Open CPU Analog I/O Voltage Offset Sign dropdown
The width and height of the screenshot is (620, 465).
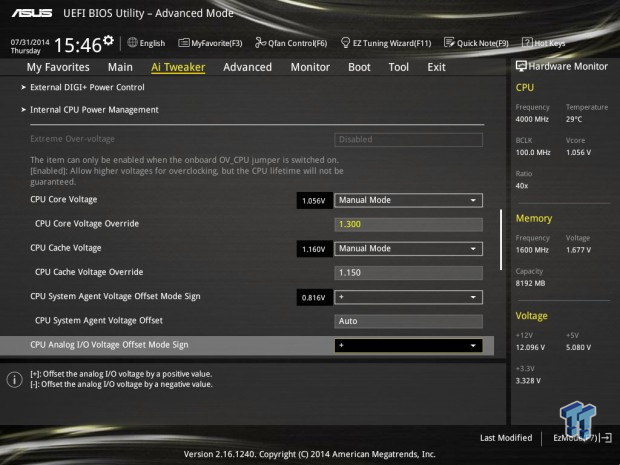tap(408, 346)
